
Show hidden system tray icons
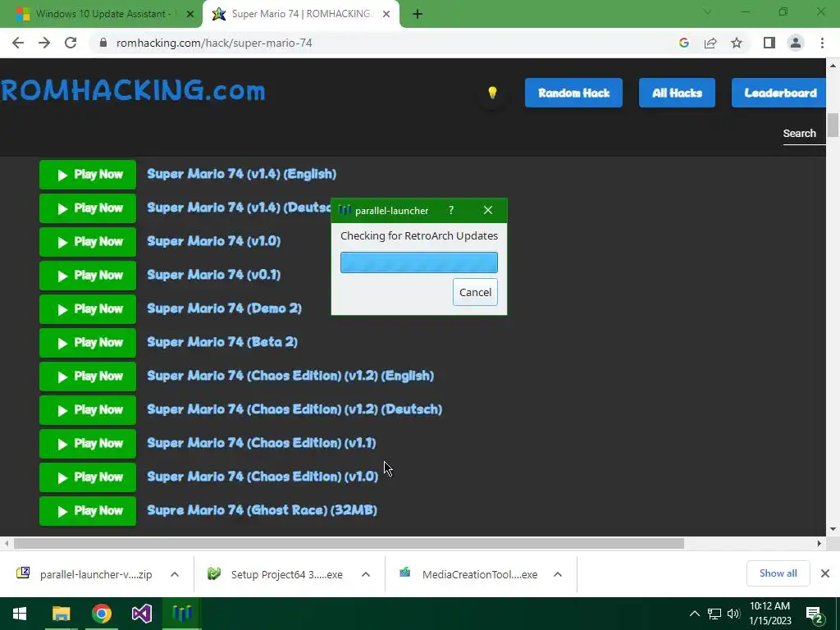tap(694, 614)
